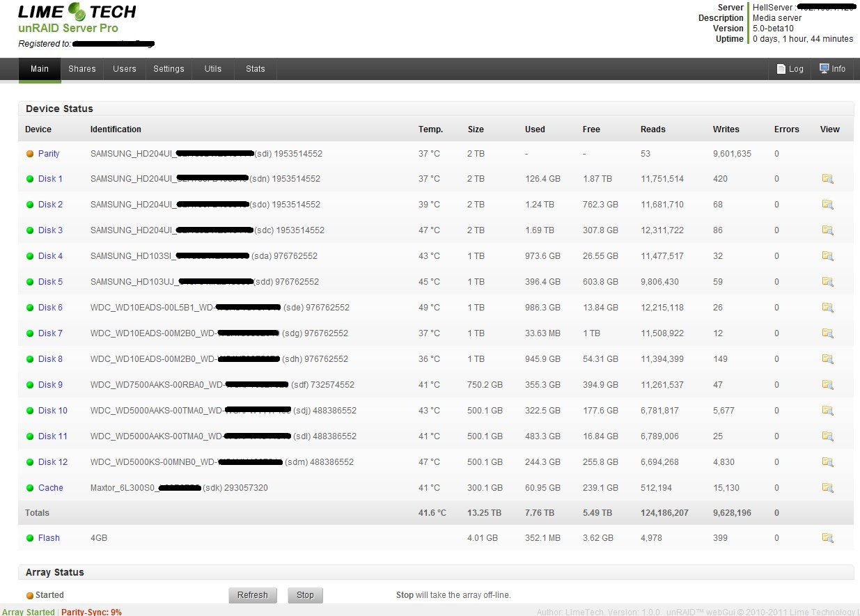Open the Disk 7 device link
The image size is (860, 616).
(x=50, y=333)
